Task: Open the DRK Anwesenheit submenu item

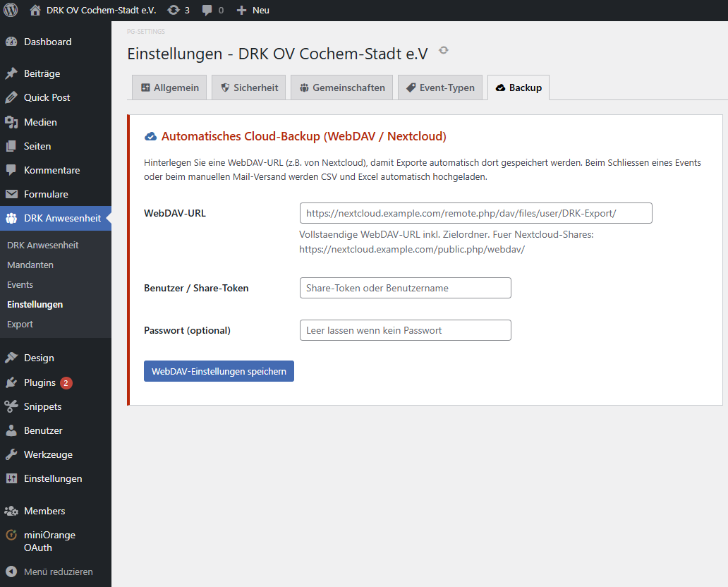Action: 43,246
